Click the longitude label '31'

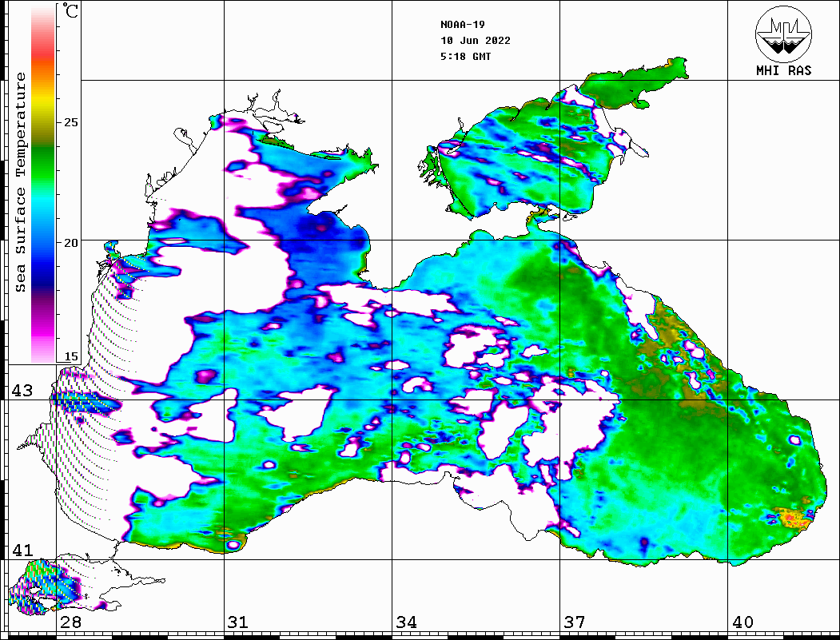[x=238, y=622]
